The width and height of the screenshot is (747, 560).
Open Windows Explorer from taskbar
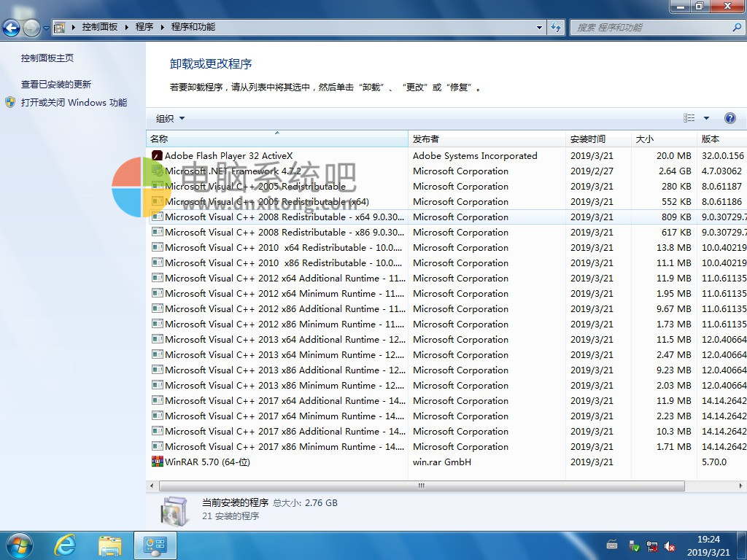pyautogui.click(x=110, y=545)
